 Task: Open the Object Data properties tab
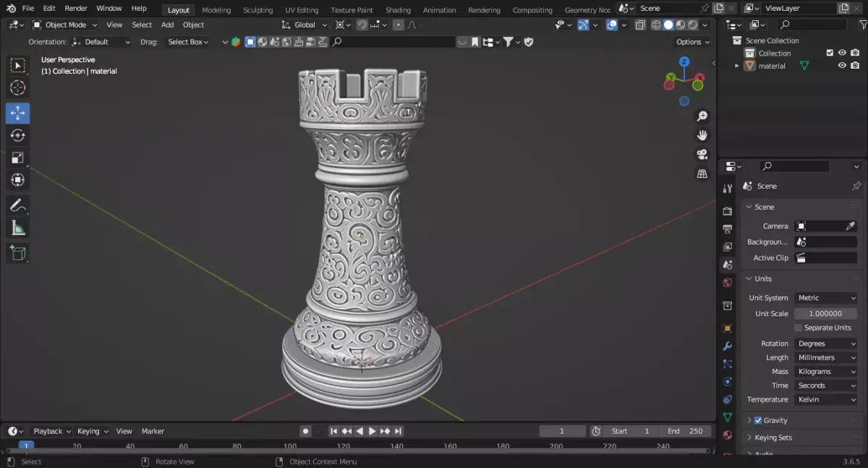pyautogui.click(x=728, y=417)
